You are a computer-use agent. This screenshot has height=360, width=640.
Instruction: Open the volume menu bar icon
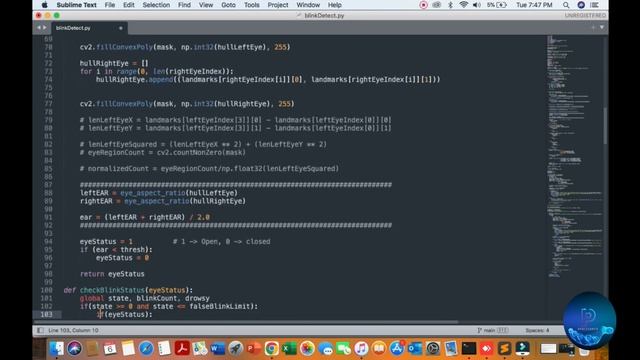coord(476,5)
